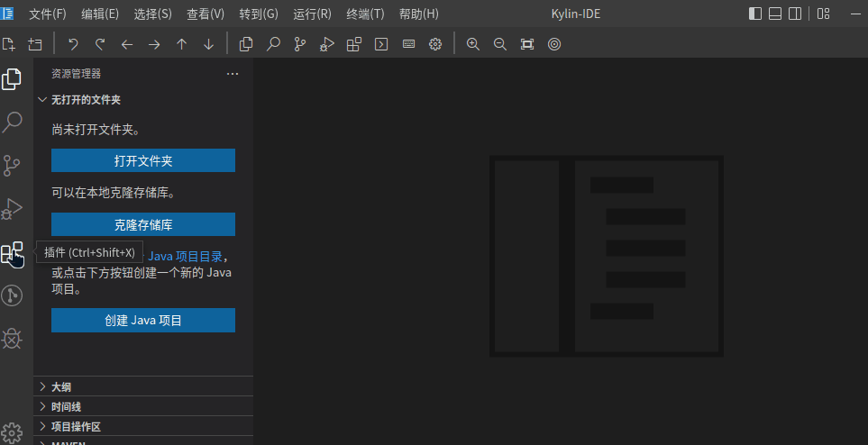868x445 pixels.
Task: Open the Source Control view in the activity bar
Action: click(13, 165)
